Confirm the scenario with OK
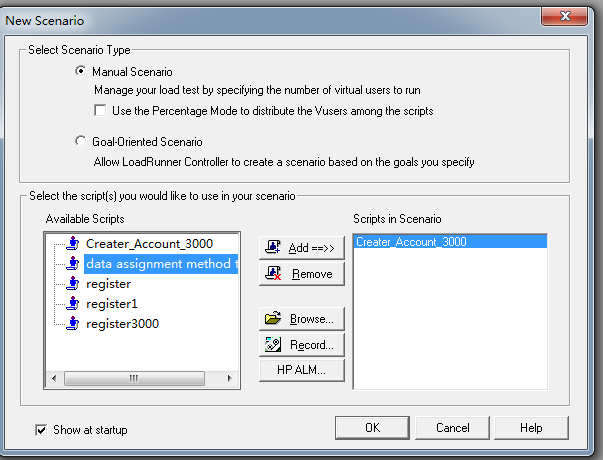The width and height of the screenshot is (603, 460). click(372, 428)
